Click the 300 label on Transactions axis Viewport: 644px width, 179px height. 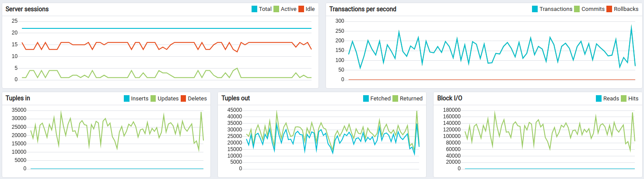[x=339, y=21]
